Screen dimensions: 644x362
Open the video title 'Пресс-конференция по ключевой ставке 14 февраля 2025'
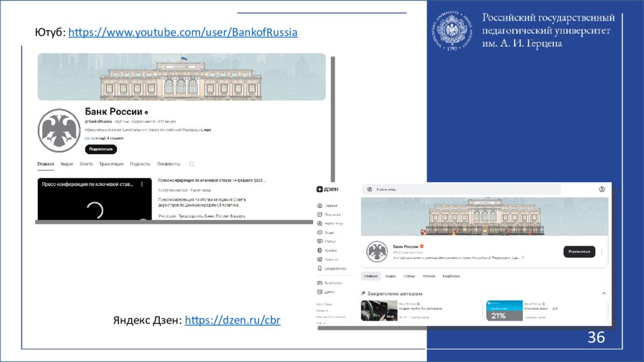tap(212, 180)
